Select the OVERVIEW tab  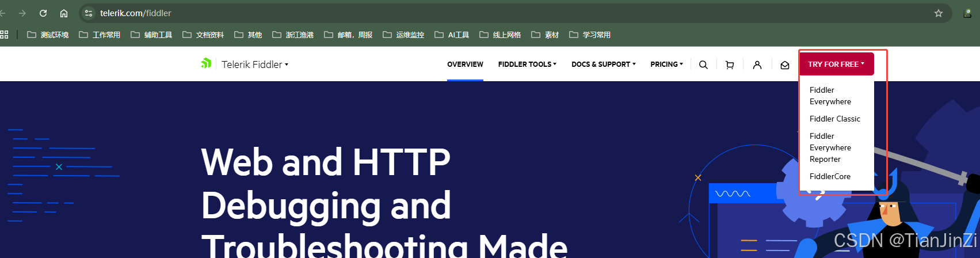point(465,64)
